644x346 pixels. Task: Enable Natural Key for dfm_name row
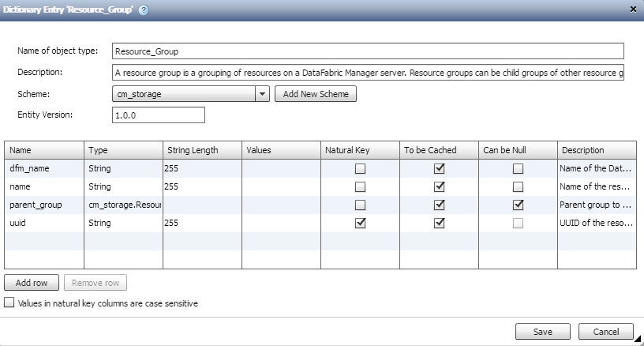point(360,168)
